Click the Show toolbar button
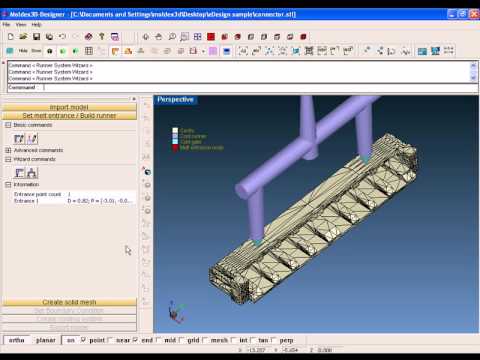The image size is (480, 360). tap(36, 51)
